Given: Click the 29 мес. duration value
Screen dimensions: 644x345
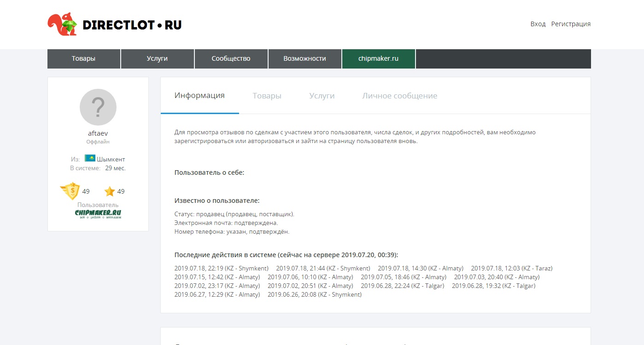Looking at the screenshot, I should click(x=116, y=168).
